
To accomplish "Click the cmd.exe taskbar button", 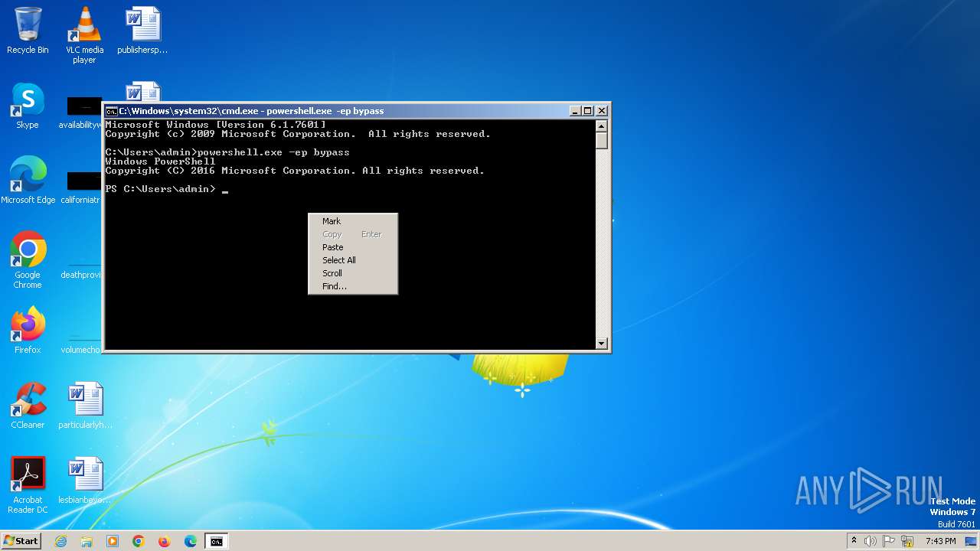I will pos(217,541).
